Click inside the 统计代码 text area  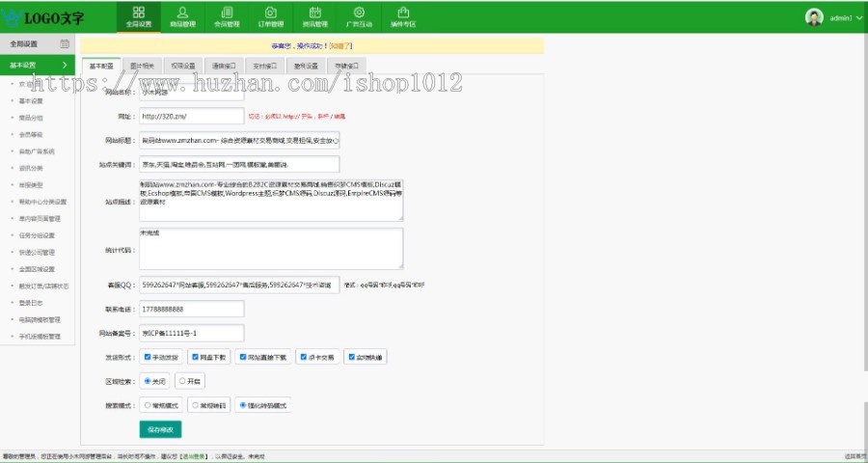[271, 249]
